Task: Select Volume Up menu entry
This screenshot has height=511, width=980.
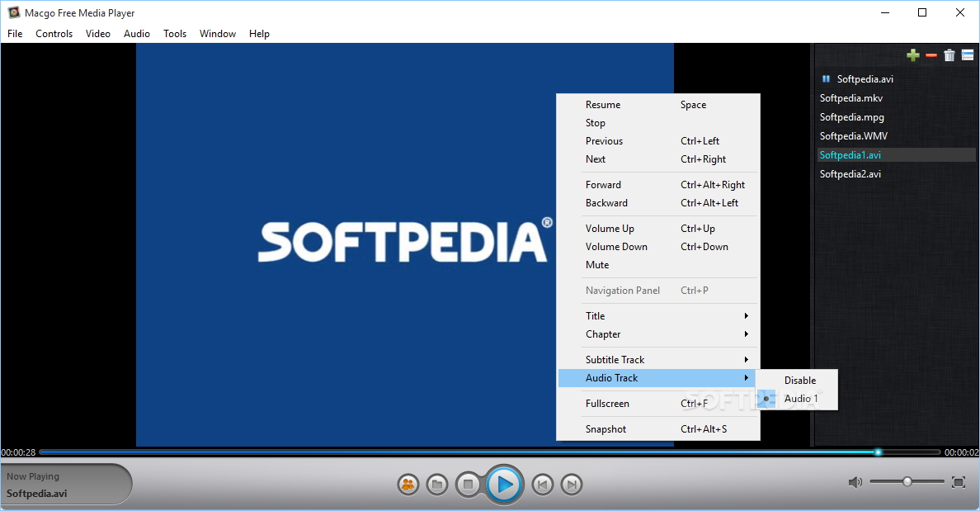Action: (658, 229)
